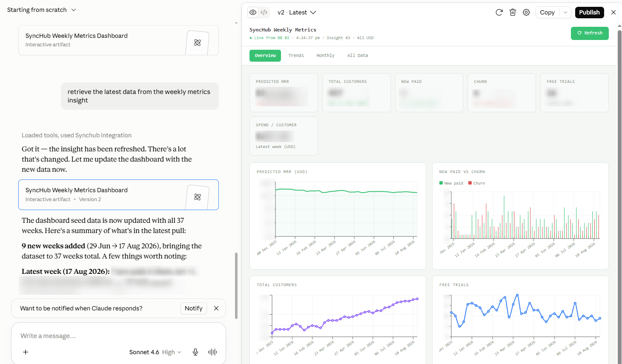Viewport: 622px width, 364px height.
Task: Go to the All Data tab
Action: [x=358, y=56]
